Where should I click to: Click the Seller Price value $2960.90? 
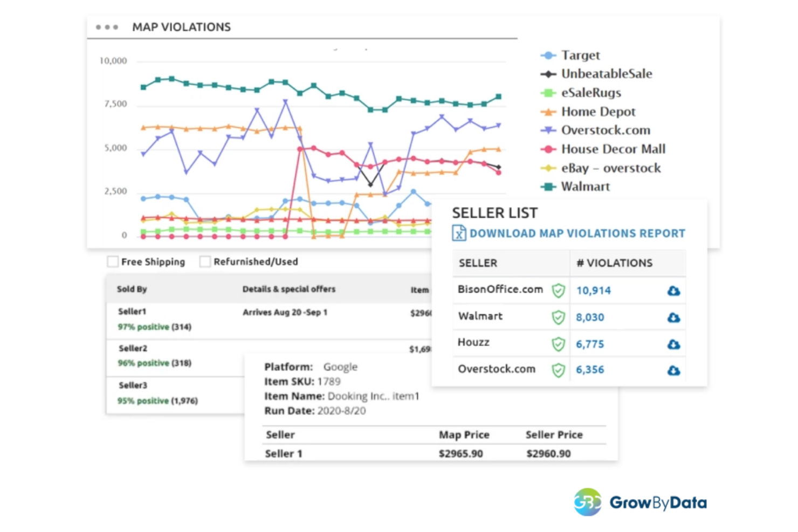548,454
